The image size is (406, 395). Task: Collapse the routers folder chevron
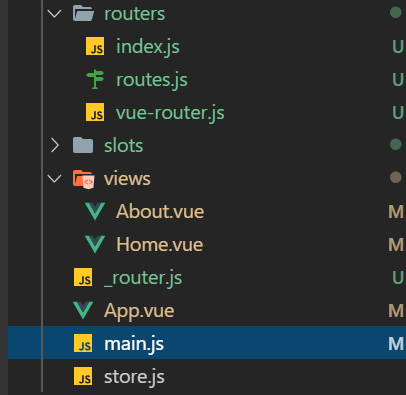point(54,14)
